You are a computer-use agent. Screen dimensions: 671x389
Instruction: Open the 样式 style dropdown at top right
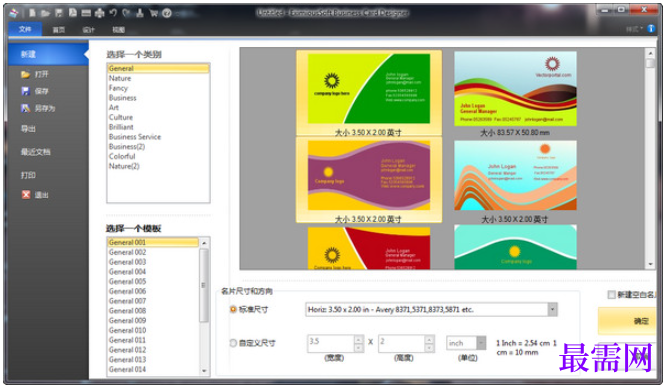point(634,29)
